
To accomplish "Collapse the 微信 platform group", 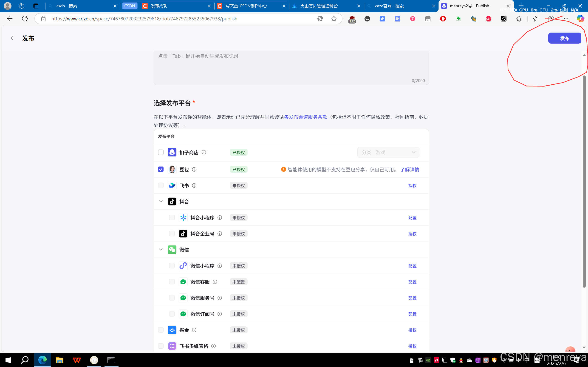I will [x=161, y=250].
